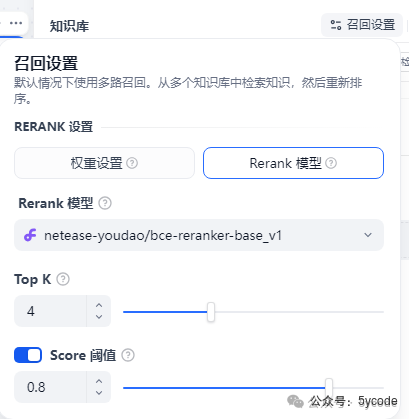Decrease Score threshold with down arrow
Viewport: 409px width, 419px height.
99,393
